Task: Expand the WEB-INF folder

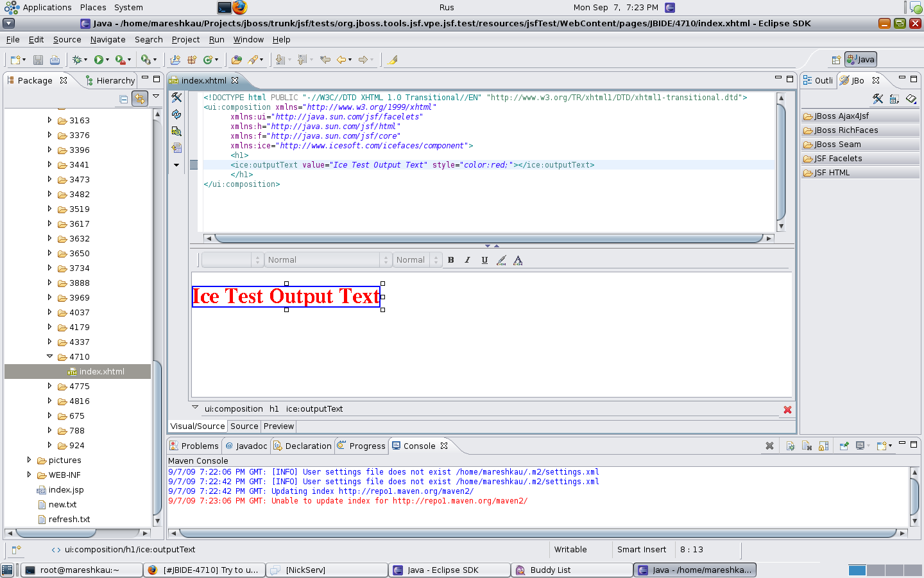Action: pyautogui.click(x=29, y=475)
